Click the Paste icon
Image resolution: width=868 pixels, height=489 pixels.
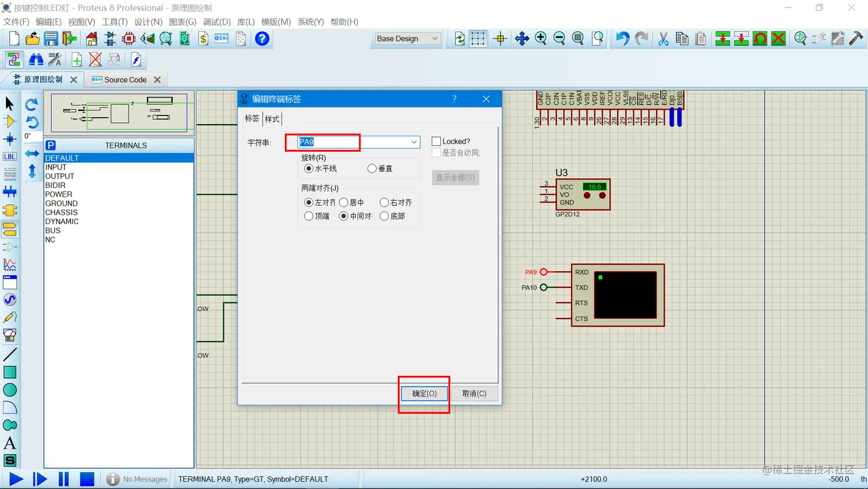click(x=701, y=38)
